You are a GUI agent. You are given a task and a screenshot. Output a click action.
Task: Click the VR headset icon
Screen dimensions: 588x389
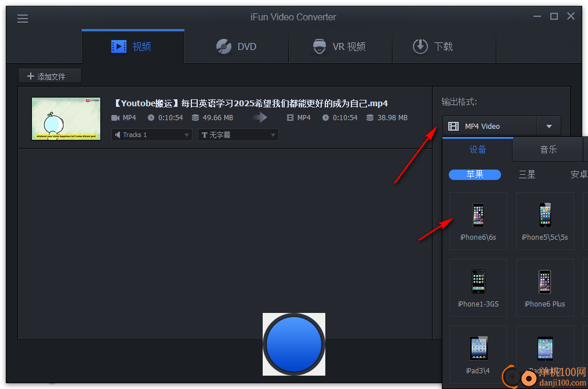[319, 46]
